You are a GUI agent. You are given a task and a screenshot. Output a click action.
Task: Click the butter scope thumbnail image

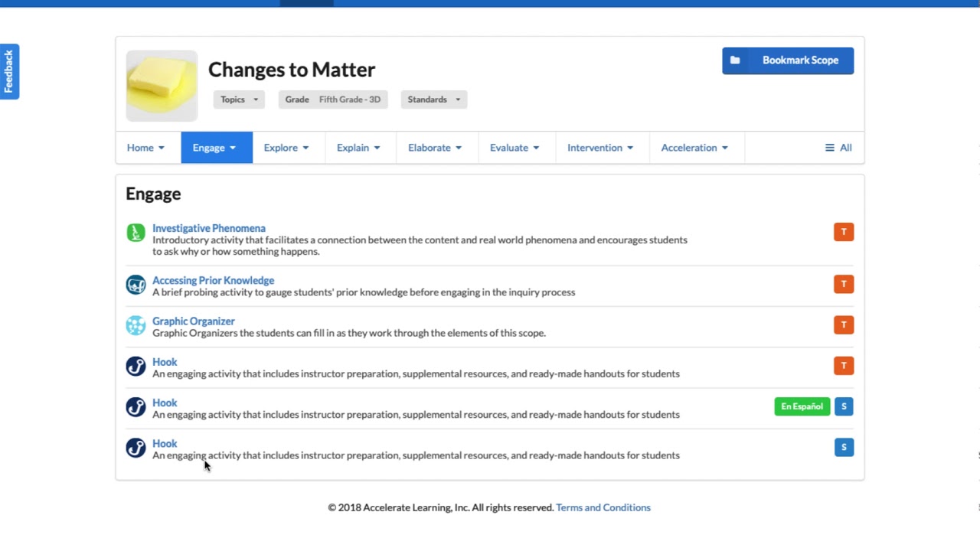(x=162, y=86)
